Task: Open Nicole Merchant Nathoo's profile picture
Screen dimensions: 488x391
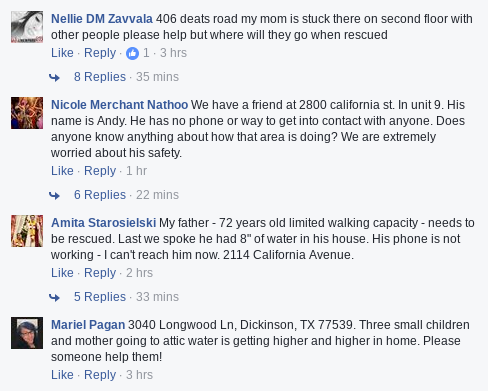Action: coord(27,113)
